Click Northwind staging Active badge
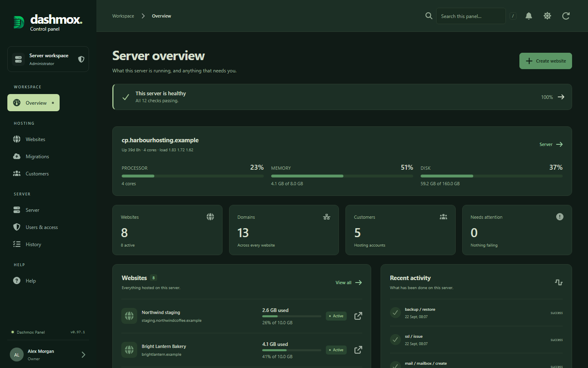Screen dimensions: 588x368 coord(336,316)
